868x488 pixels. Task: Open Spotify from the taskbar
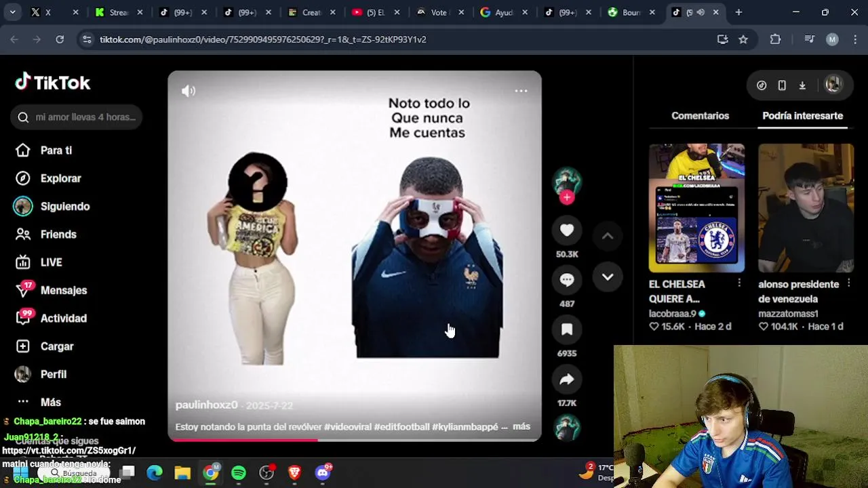pos(239,473)
